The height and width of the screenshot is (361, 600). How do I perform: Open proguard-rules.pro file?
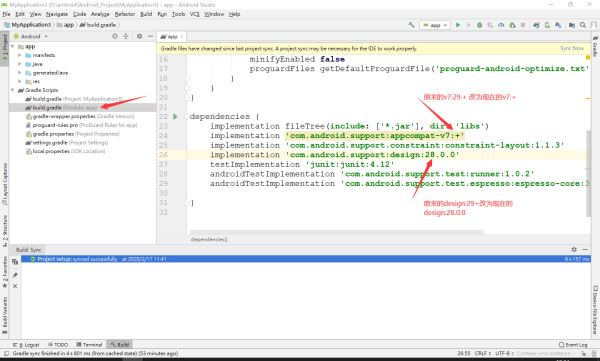[x=81, y=125]
